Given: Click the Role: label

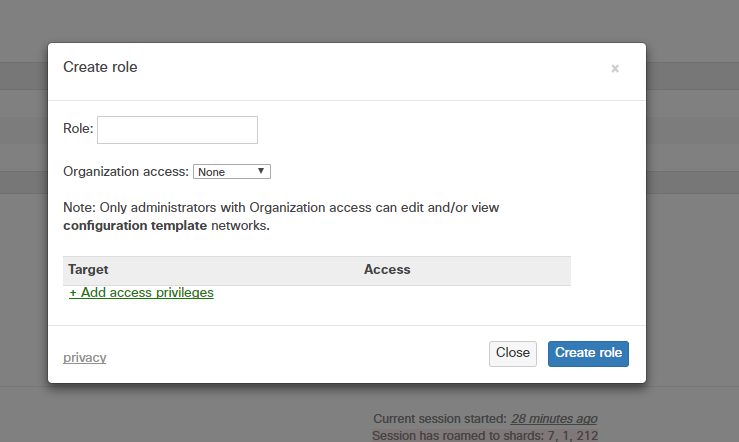Looking at the screenshot, I should click(78, 129).
